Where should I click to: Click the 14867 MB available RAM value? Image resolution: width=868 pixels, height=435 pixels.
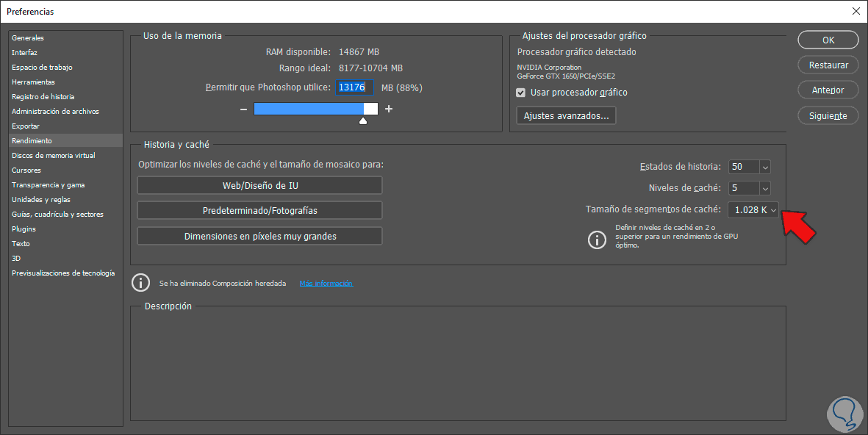359,52
